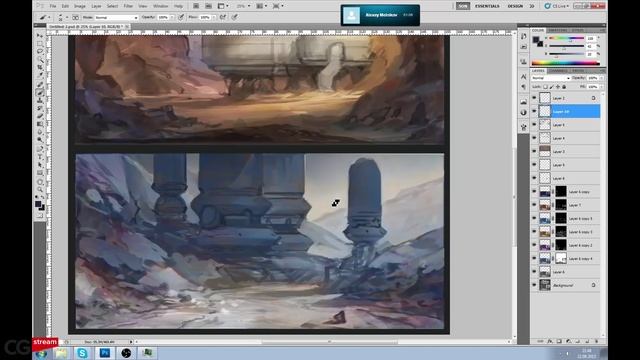Open the History panel icon in dock
The height and width of the screenshot is (360, 640).
coord(524,36)
